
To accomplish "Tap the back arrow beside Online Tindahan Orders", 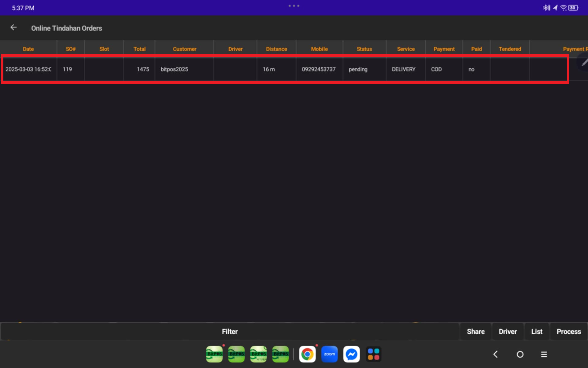I will pyautogui.click(x=13, y=28).
